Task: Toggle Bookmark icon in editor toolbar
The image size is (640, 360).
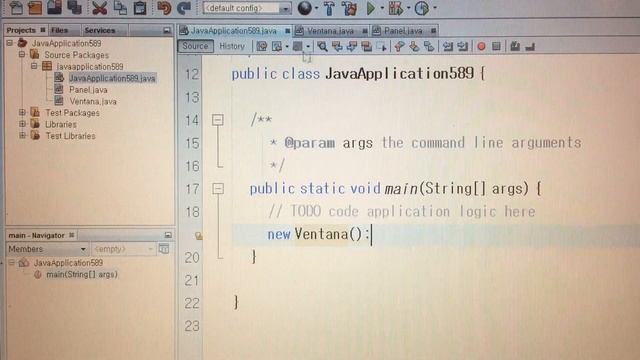Action: click(x=429, y=47)
